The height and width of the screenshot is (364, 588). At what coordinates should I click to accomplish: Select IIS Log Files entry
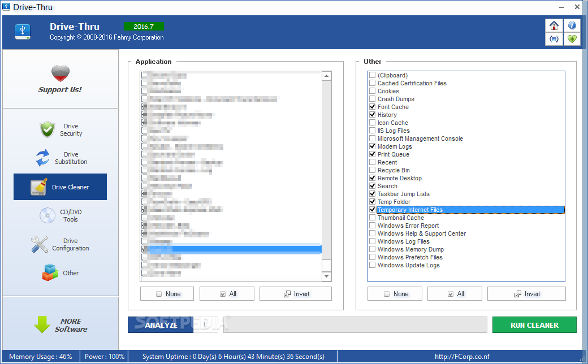(x=394, y=131)
